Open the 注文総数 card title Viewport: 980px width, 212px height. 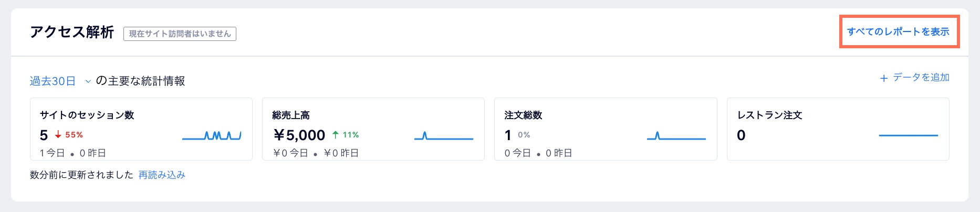pyautogui.click(x=523, y=115)
